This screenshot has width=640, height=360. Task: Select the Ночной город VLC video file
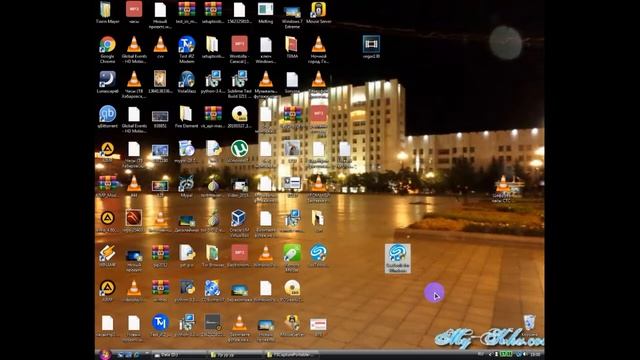pos(318,45)
